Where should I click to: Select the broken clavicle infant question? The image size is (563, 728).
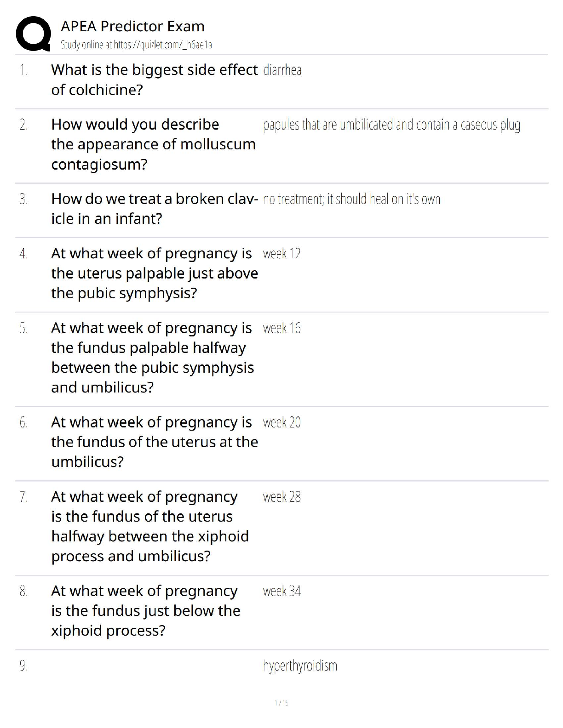[x=154, y=209]
